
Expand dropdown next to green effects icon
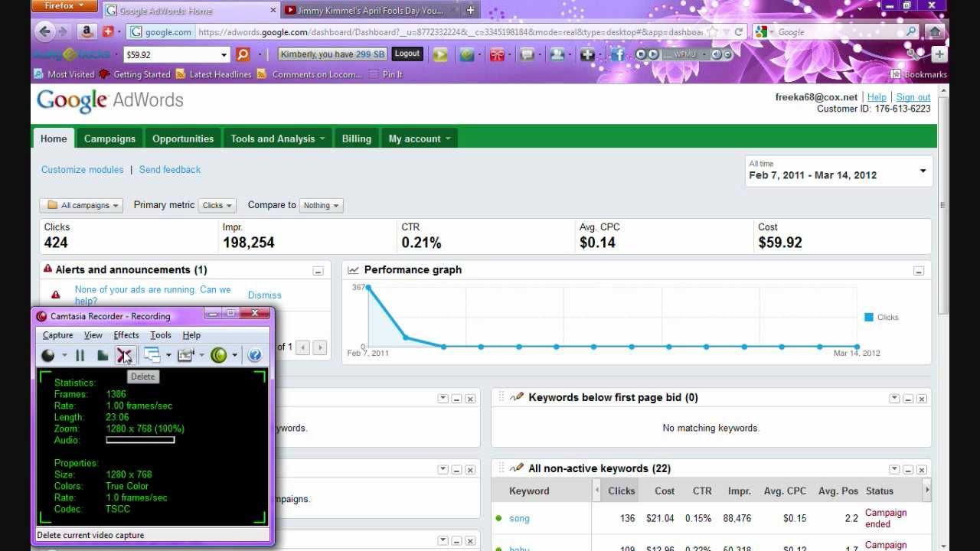pyautogui.click(x=235, y=355)
